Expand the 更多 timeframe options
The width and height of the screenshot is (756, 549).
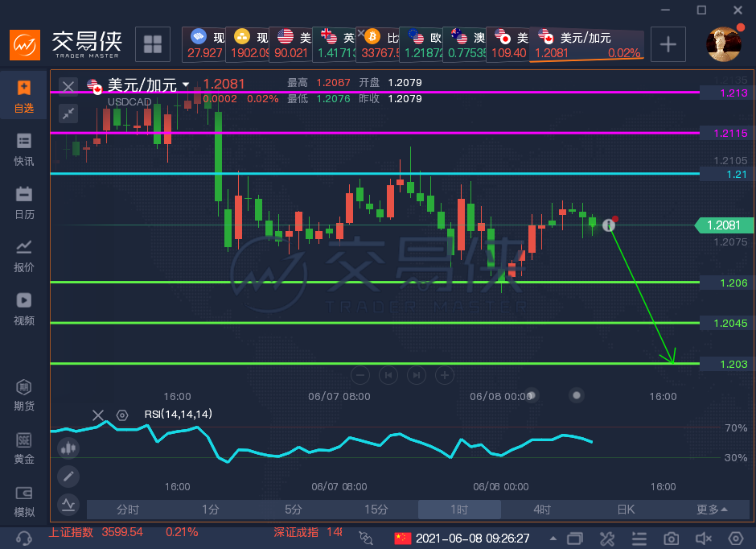[x=712, y=510]
